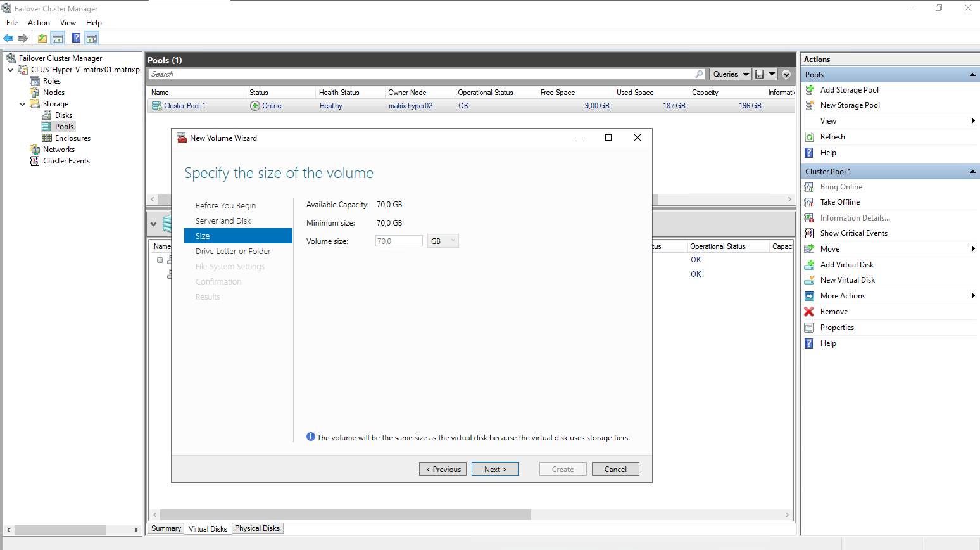Viewport: 980px width, 550px height.
Task: Click the Previous wizard button
Action: tap(443, 469)
